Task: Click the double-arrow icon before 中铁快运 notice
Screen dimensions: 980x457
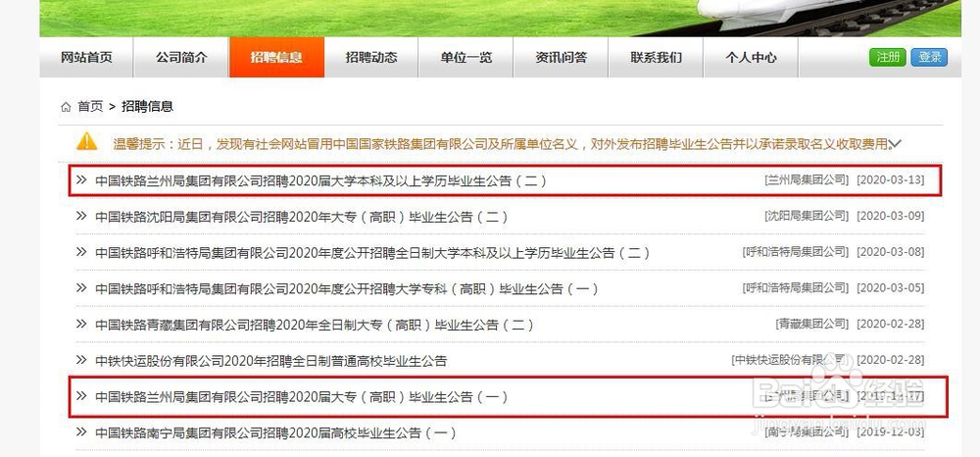Action: click(81, 360)
